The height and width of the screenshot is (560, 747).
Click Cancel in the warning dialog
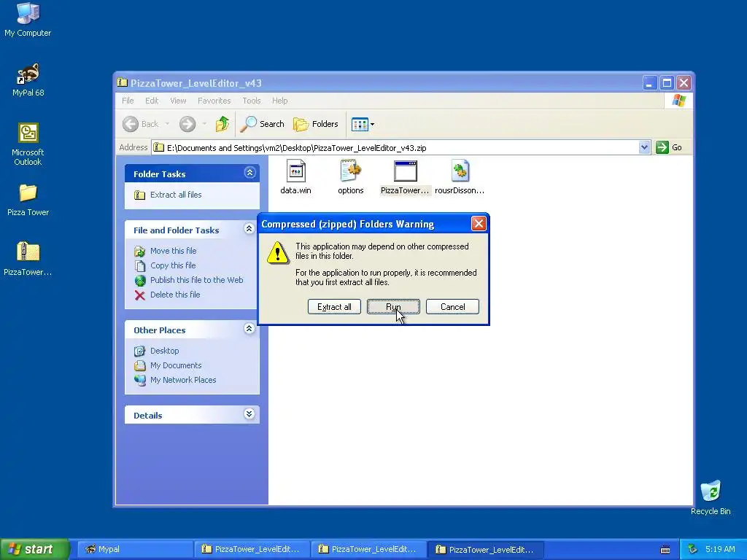click(x=452, y=307)
